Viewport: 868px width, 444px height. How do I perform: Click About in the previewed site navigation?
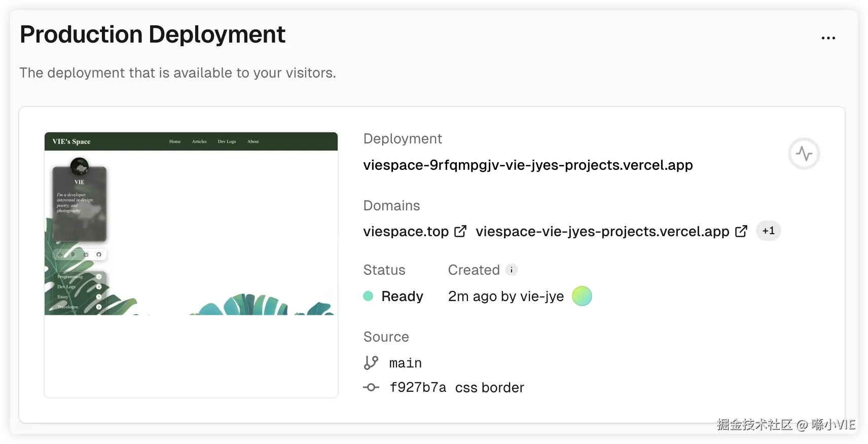tap(253, 141)
